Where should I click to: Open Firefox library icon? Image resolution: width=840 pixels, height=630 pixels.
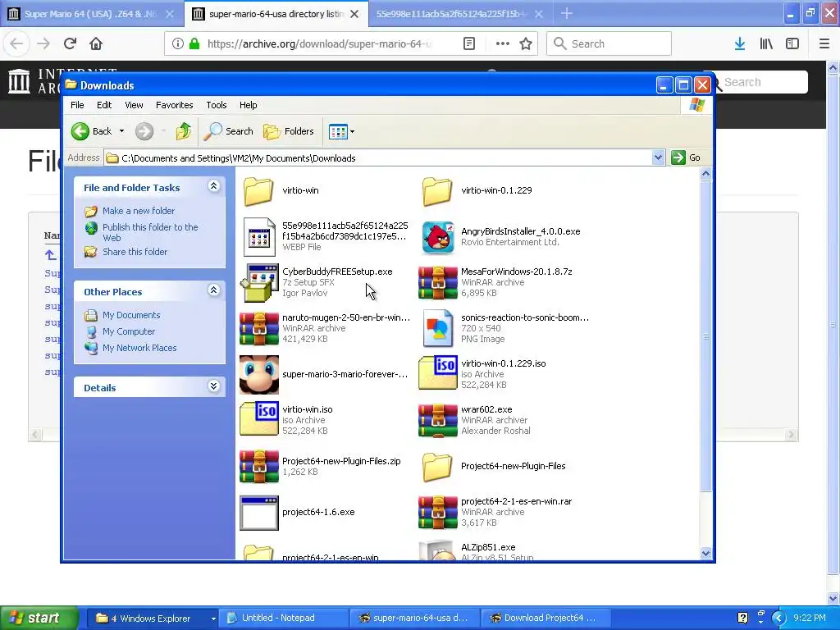coord(766,43)
